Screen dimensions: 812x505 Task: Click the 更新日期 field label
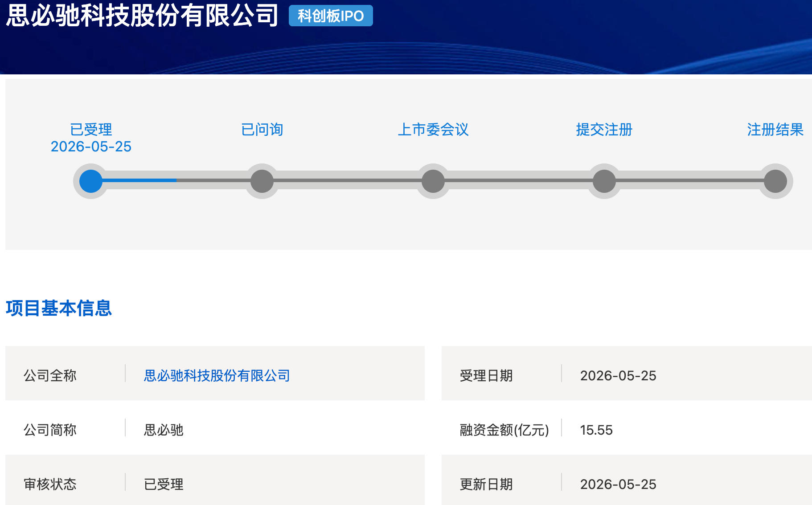[486, 484]
